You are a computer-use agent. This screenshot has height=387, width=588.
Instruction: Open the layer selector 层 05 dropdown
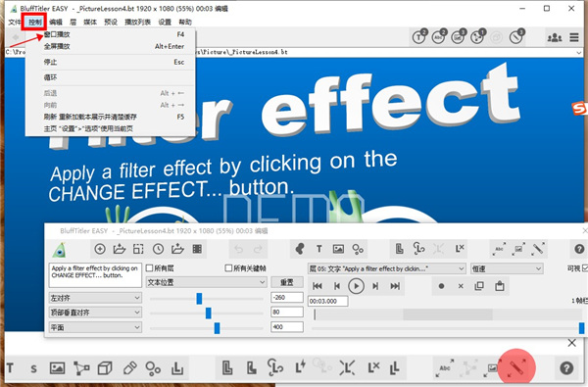pyautogui.click(x=387, y=268)
